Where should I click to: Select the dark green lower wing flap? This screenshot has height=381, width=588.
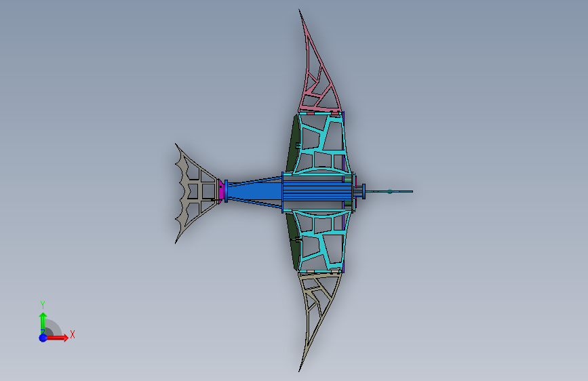tap(294, 241)
